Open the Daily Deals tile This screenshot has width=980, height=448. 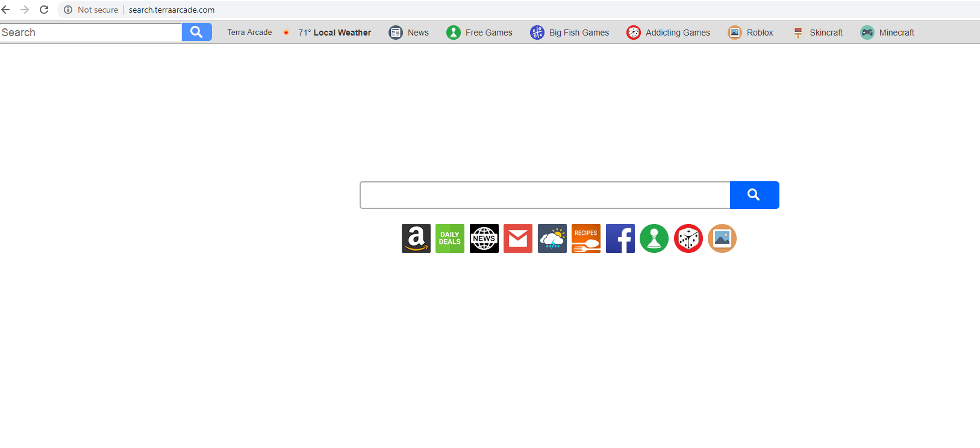450,238
